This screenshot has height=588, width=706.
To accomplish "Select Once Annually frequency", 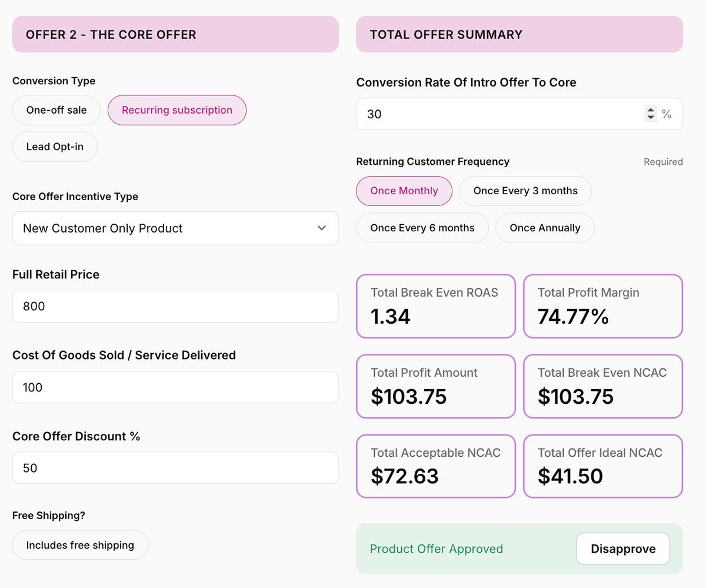I will click(x=545, y=228).
